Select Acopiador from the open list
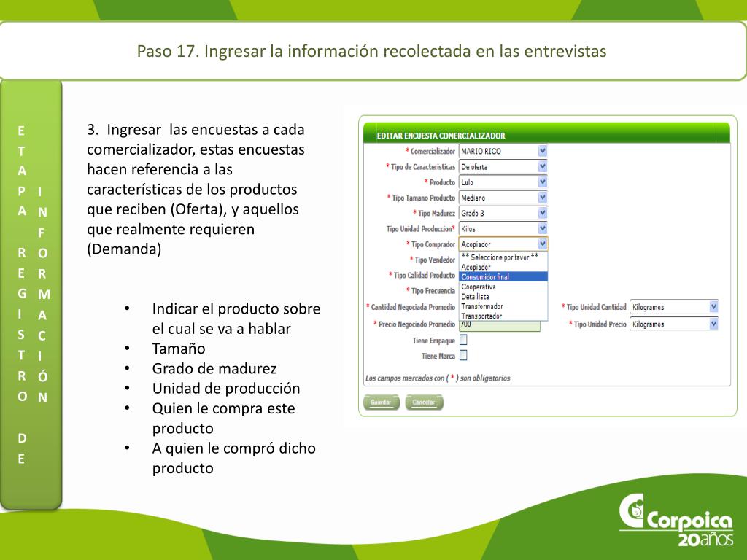747x560 pixels. [503, 267]
